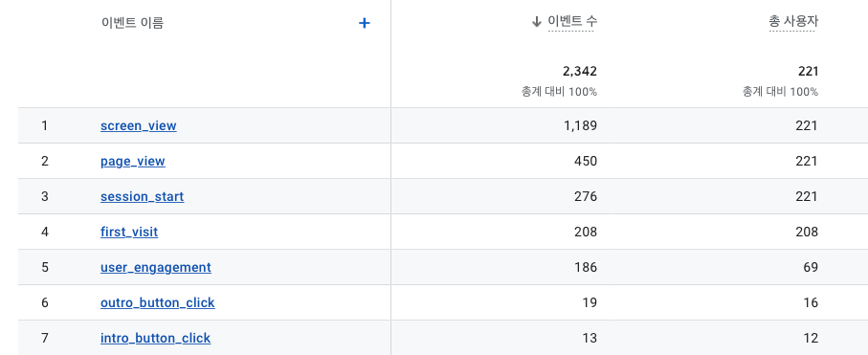This screenshot has width=868, height=355.
Task: Open the first_visit event link
Action: (129, 233)
